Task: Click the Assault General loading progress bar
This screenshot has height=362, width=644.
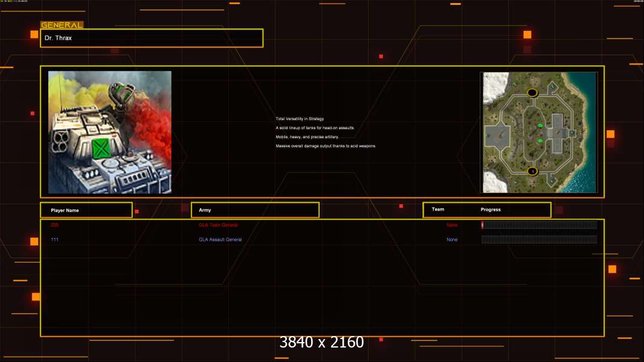Action: (539, 240)
